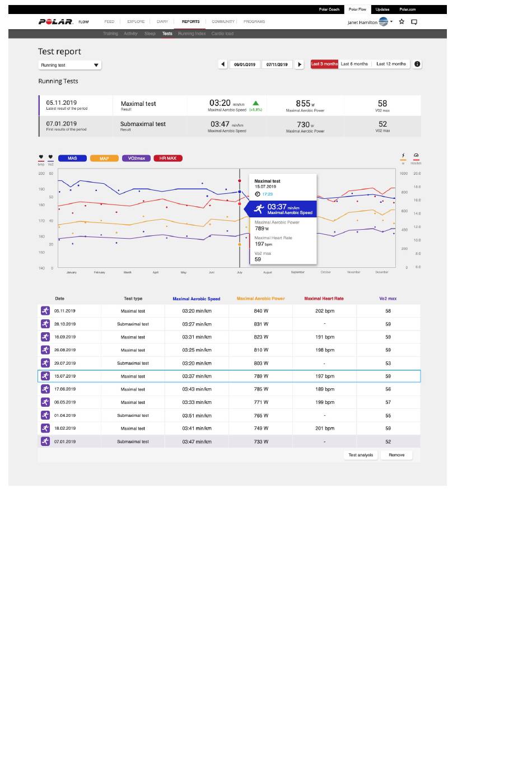Image resolution: width=532 pixels, height=767 pixels.
Task: Click running icon for 18.02.2019 row
Action: [45, 428]
